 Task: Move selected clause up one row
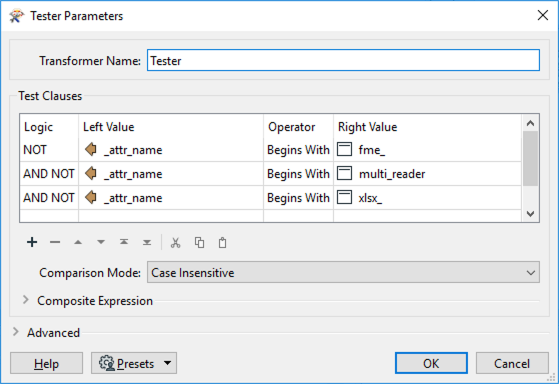[78, 242]
